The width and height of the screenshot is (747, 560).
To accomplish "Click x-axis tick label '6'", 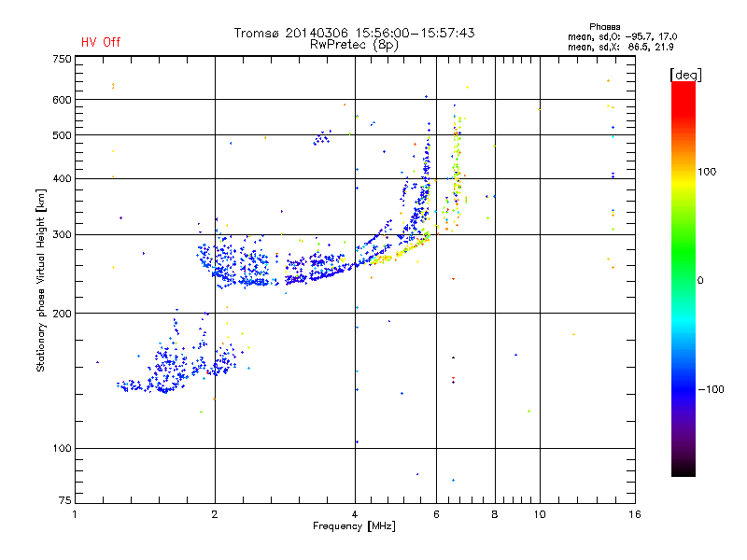I will tap(436, 514).
